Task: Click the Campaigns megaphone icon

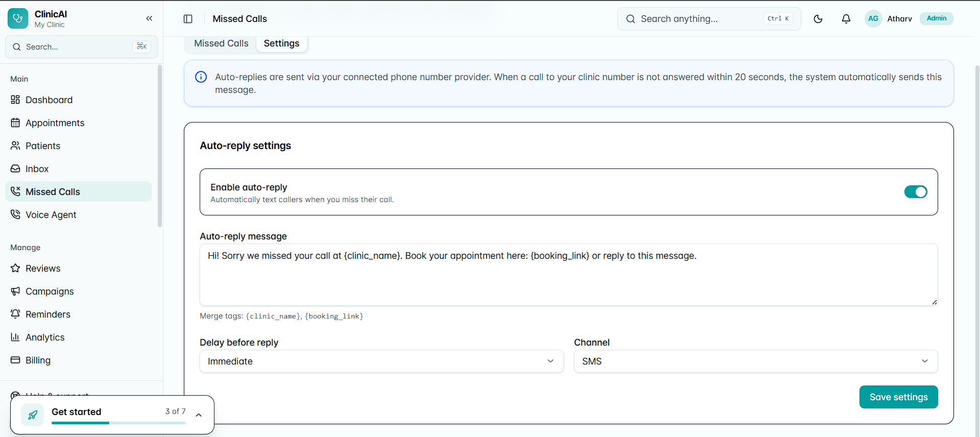Action: [15, 291]
